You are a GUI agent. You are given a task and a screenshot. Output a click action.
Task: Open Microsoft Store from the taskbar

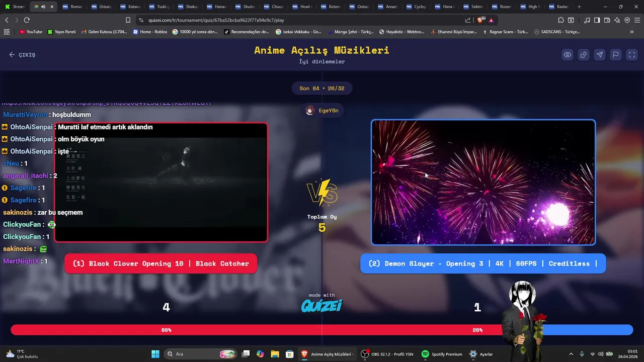pyautogui.click(x=289, y=354)
